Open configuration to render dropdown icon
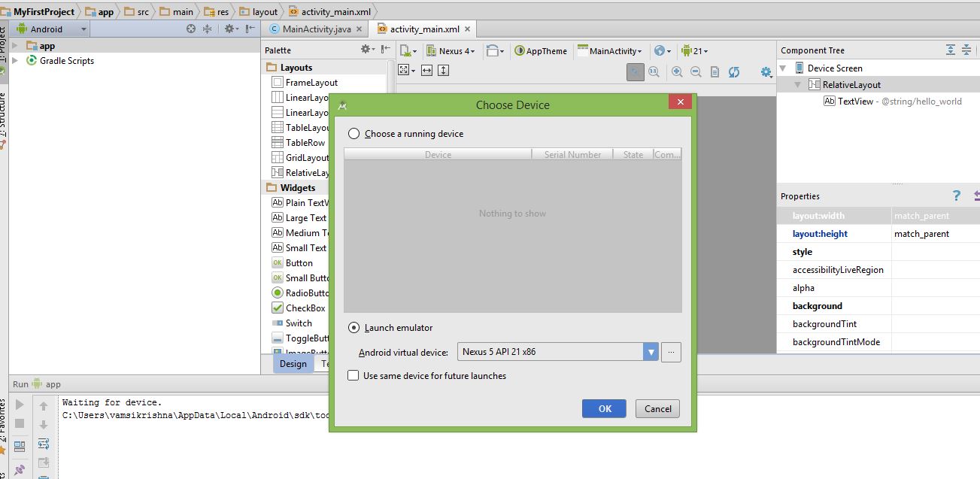Screen dimensions: 980x479 (x=408, y=50)
